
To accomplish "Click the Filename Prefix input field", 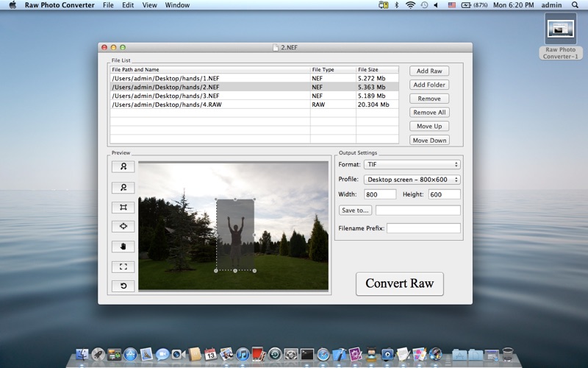I will click(424, 228).
